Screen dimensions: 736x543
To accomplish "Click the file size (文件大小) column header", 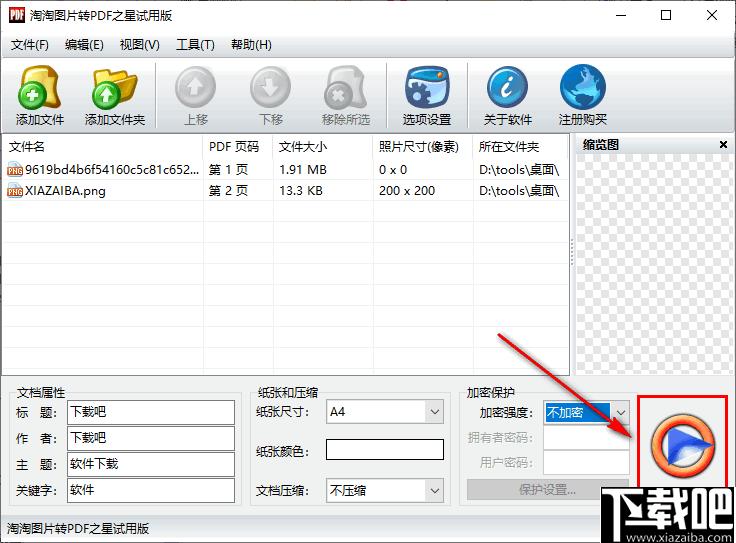I will coord(323,147).
